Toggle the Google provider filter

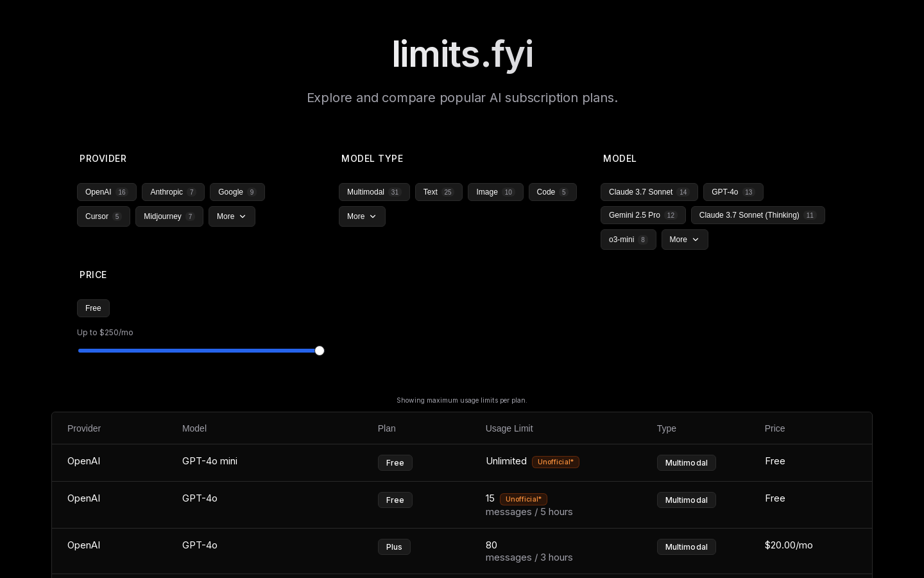237,192
